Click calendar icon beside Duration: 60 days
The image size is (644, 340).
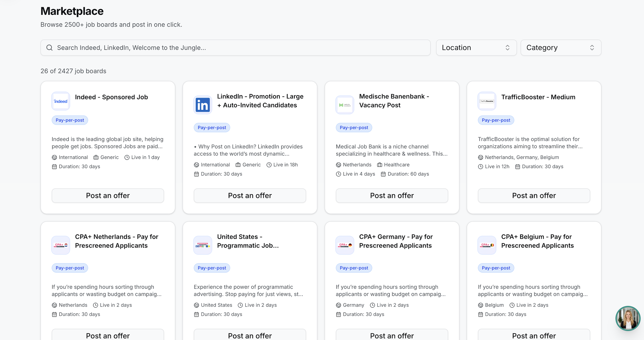coord(383,174)
